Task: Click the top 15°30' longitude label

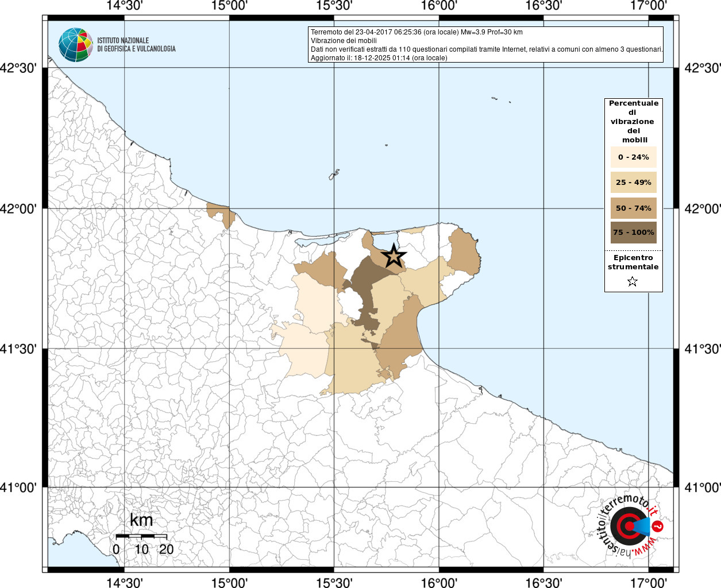Action: point(334,6)
